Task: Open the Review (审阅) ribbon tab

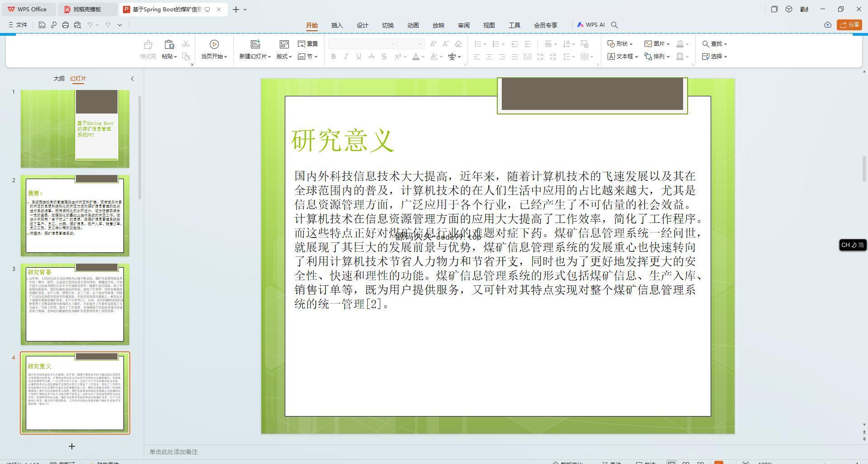Action: pos(464,25)
